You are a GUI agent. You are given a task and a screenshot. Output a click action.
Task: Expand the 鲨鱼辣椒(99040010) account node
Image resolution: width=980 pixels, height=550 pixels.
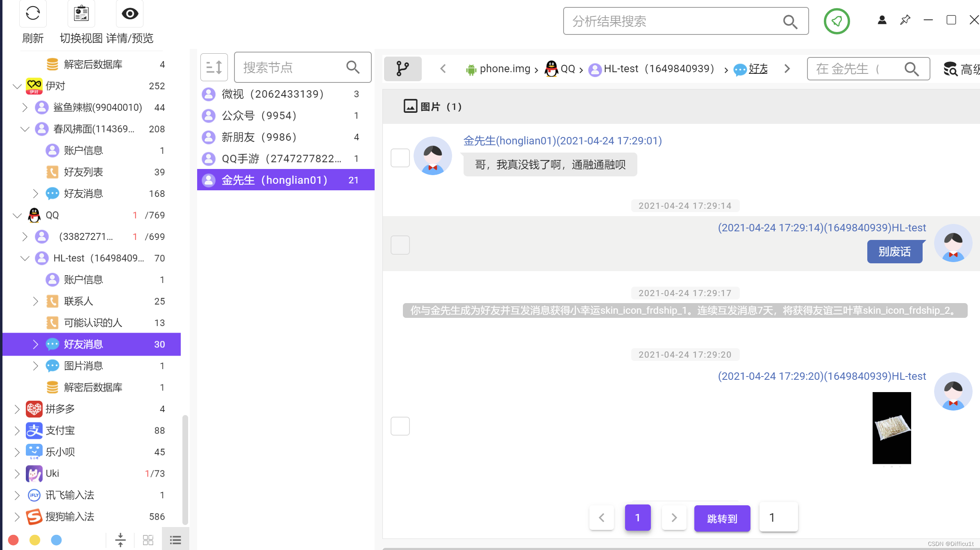25,107
